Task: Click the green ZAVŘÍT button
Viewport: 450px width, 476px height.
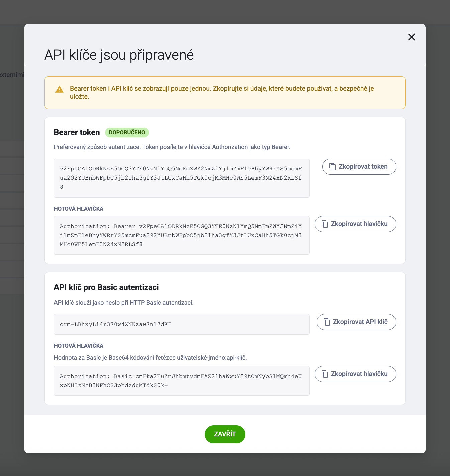Action: (225, 434)
